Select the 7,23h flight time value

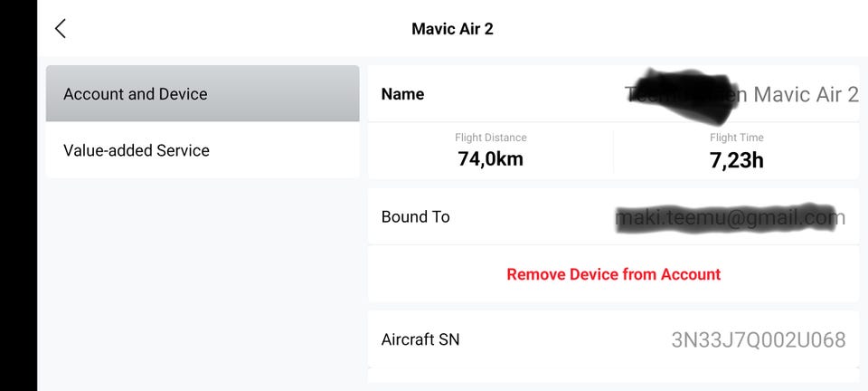pos(736,161)
